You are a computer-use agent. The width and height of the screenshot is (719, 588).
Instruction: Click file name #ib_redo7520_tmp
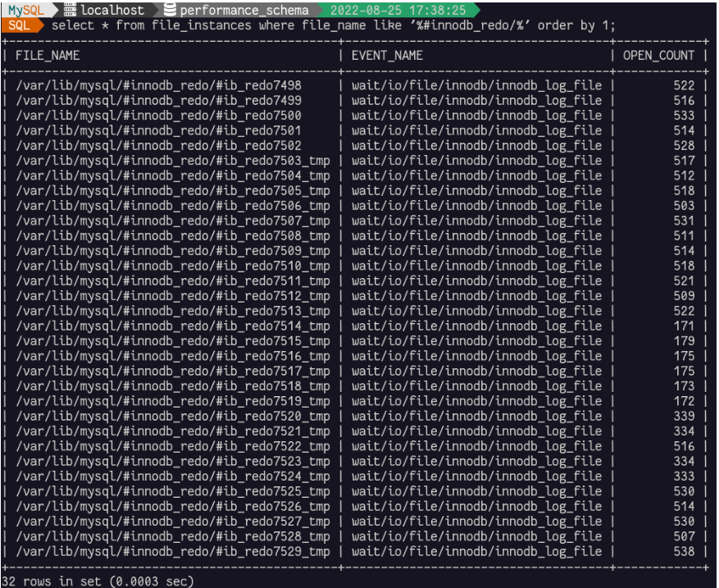pos(173,417)
